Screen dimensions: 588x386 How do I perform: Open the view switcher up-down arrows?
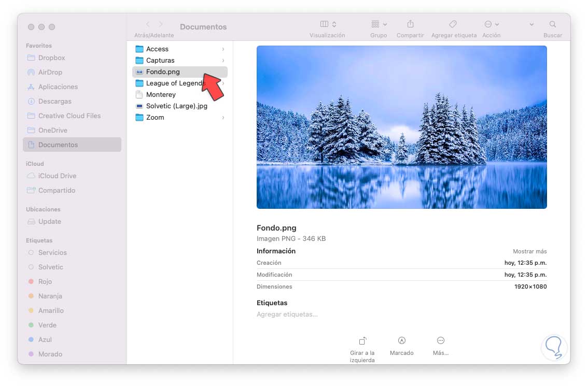(334, 24)
